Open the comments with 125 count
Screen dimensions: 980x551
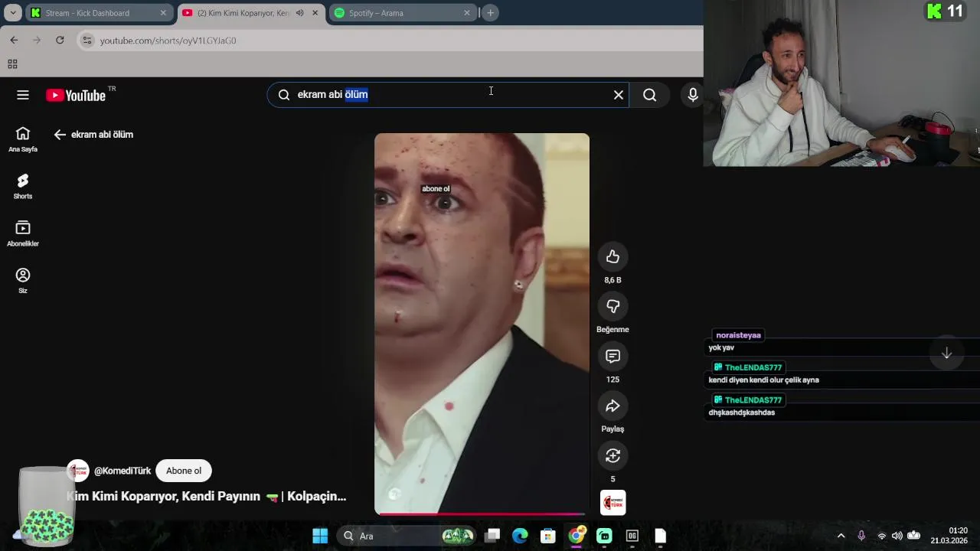point(612,357)
